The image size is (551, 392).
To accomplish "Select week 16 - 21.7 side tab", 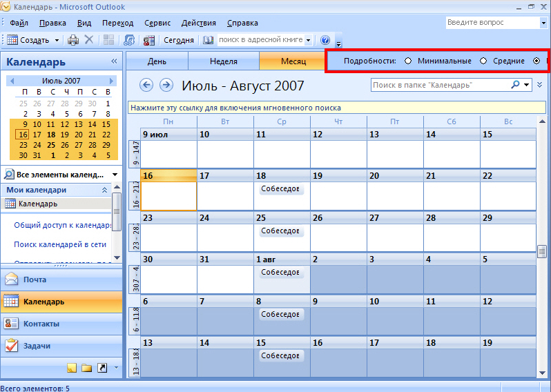I will pyautogui.click(x=135, y=195).
